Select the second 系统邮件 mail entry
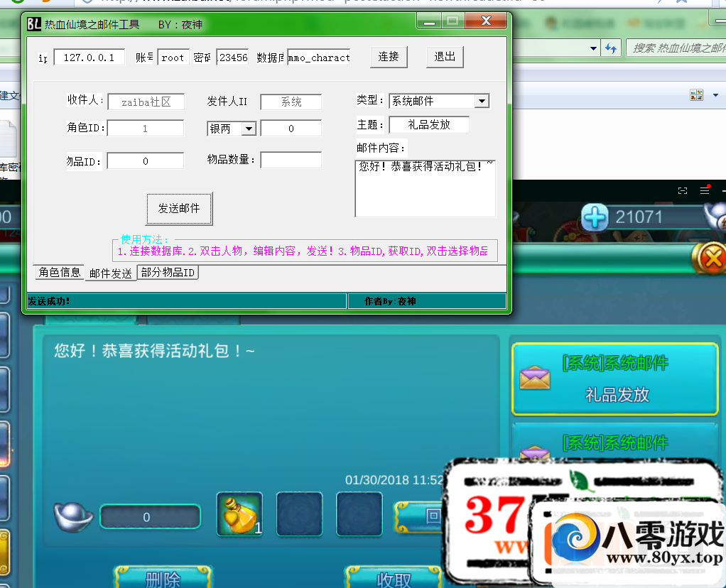 [615, 442]
